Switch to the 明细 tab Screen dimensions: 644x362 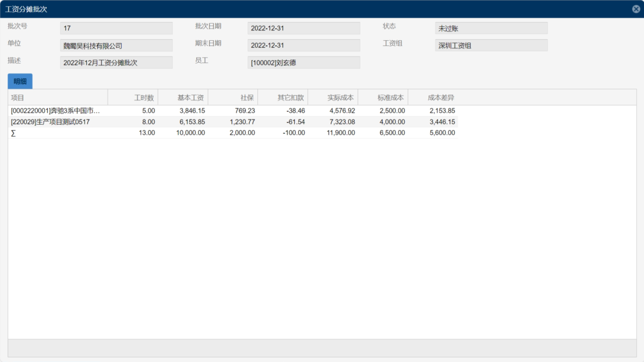[20, 82]
